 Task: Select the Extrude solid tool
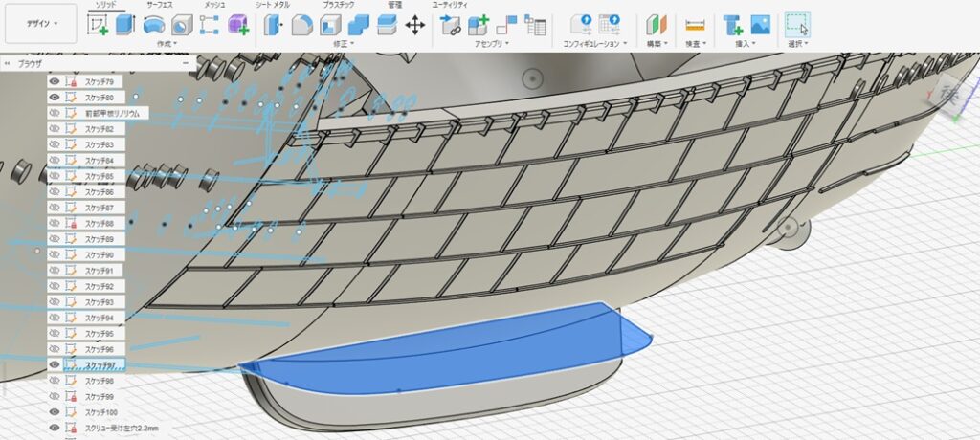(125, 25)
